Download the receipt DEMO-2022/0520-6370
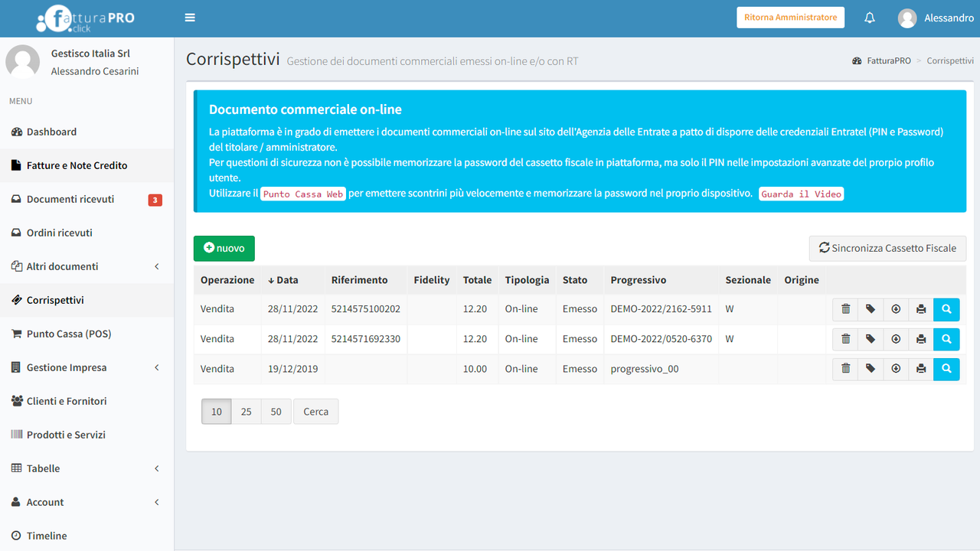 coord(896,339)
